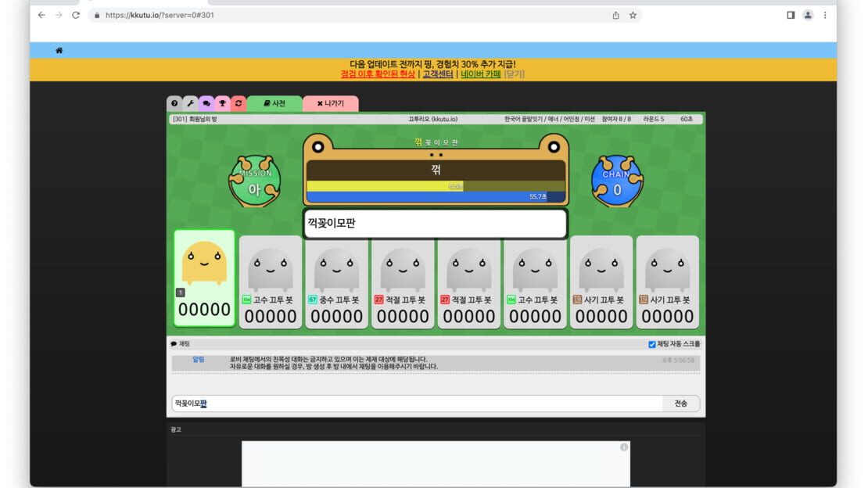Reload the kkutu.io page
Viewport: 868px width, 488px height.
(x=76, y=16)
